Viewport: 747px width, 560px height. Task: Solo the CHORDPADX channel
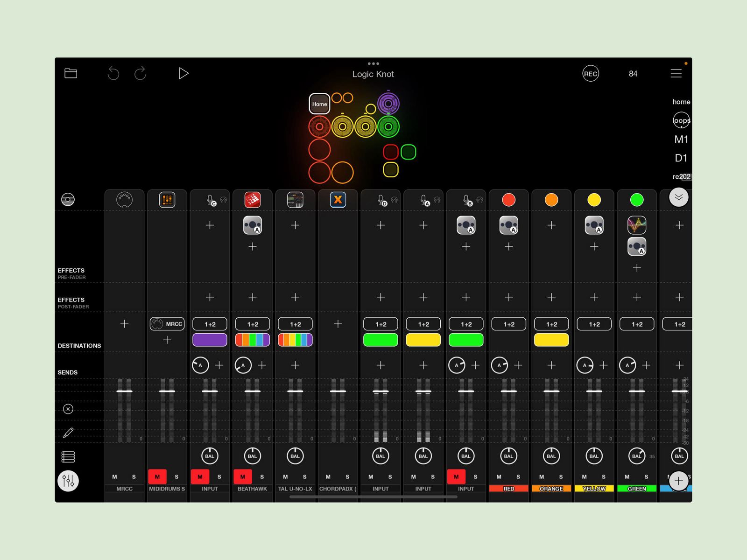347,476
